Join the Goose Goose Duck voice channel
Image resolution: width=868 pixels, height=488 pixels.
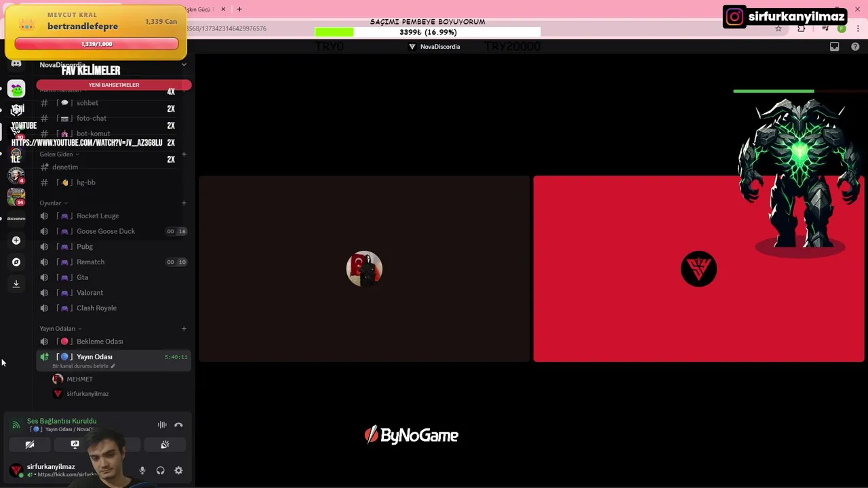(x=113, y=231)
